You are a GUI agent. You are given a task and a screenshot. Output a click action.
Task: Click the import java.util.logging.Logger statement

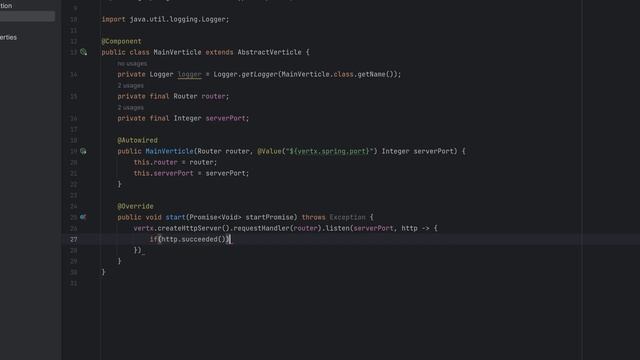[x=165, y=19]
